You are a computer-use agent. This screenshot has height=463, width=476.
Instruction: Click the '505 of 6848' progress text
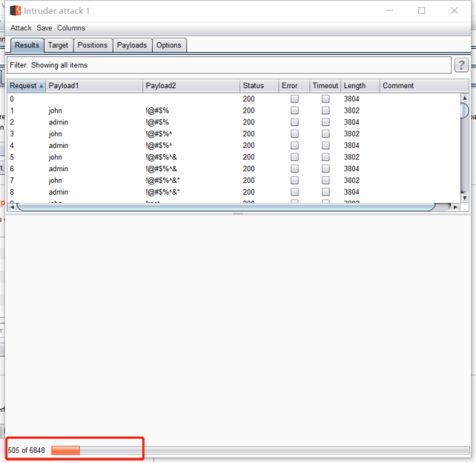coord(26,450)
